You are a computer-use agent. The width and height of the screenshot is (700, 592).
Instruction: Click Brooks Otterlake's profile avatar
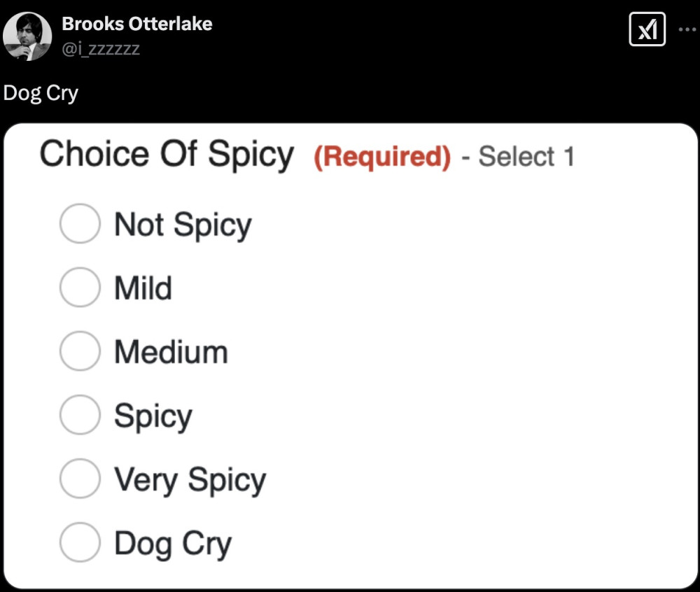coord(25,36)
